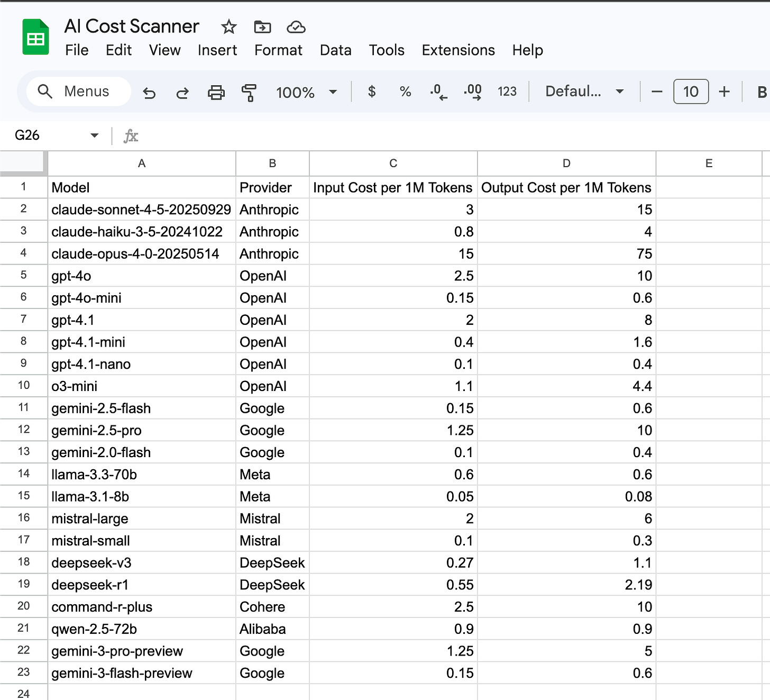
Task: Select cell "o3-mini"
Action: pyautogui.click(x=142, y=386)
